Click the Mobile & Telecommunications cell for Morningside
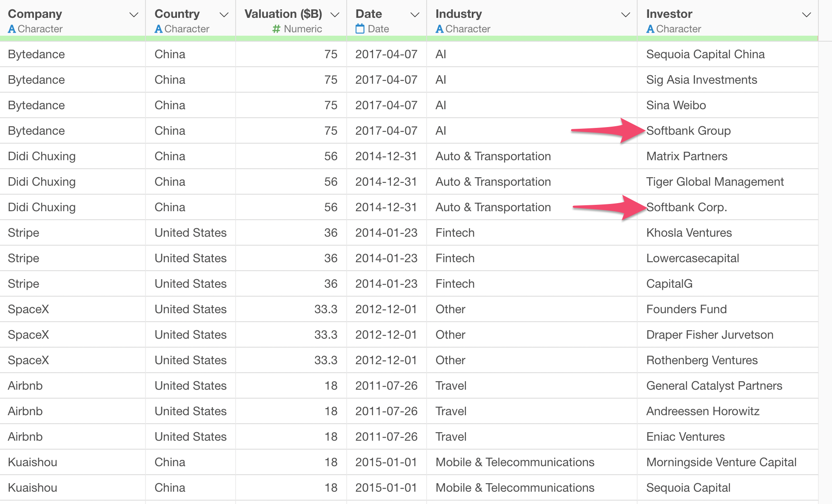 515,462
